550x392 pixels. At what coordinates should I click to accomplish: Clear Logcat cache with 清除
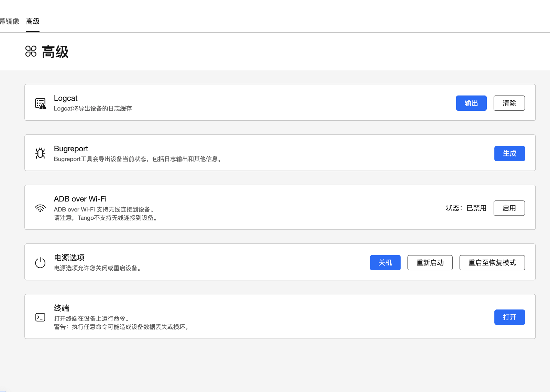tap(509, 103)
